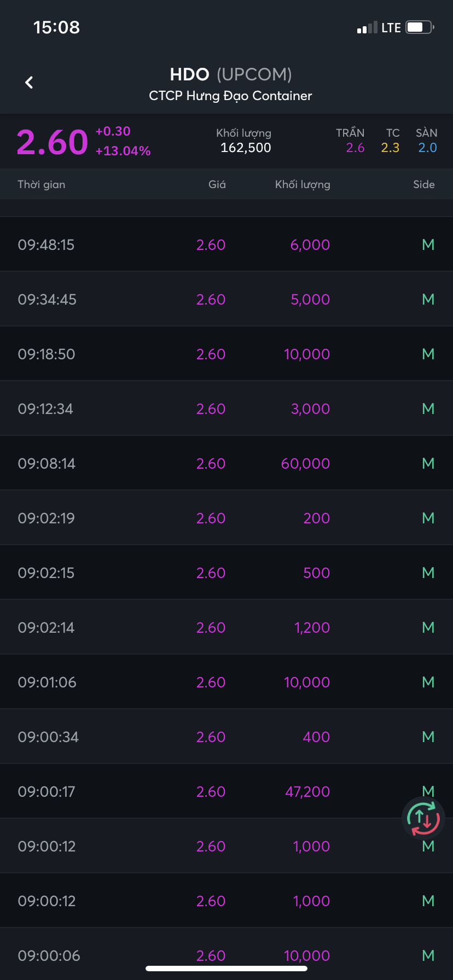Viewport: 453px width, 980px height.
Task: Tap the large 2.60 current price
Action: tap(53, 142)
